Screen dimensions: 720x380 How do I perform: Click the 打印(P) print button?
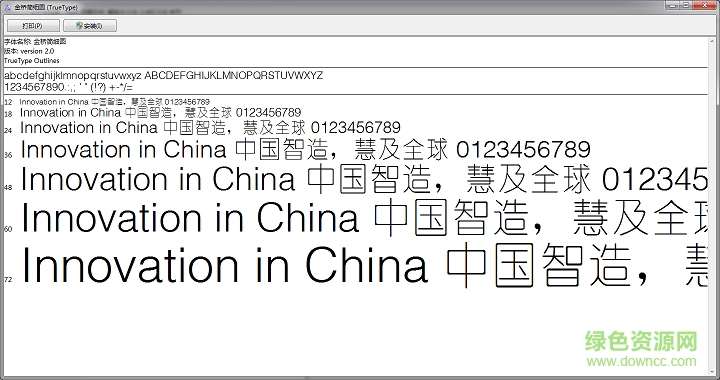(x=33, y=26)
